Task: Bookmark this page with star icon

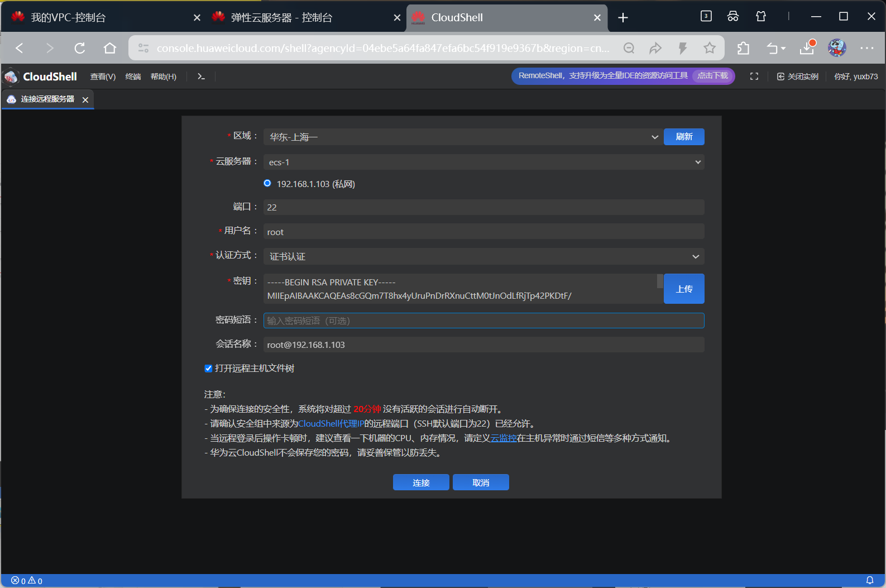Action: [x=710, y=48]
